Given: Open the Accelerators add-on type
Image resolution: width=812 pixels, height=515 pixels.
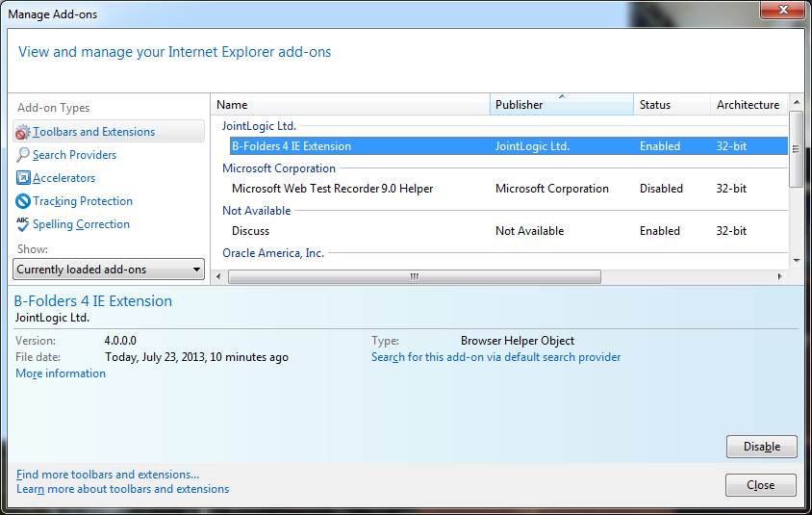Looking at the screenshot, I should (x=64, y=178).
